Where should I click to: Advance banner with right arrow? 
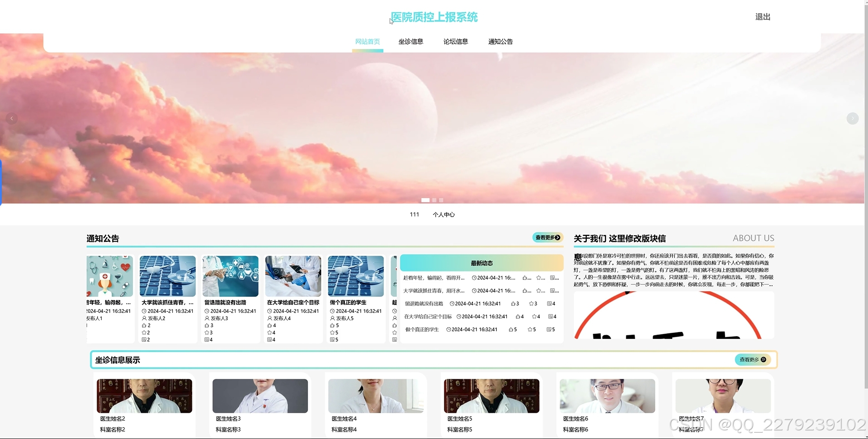pyautogui.click(x=852, y=119)
